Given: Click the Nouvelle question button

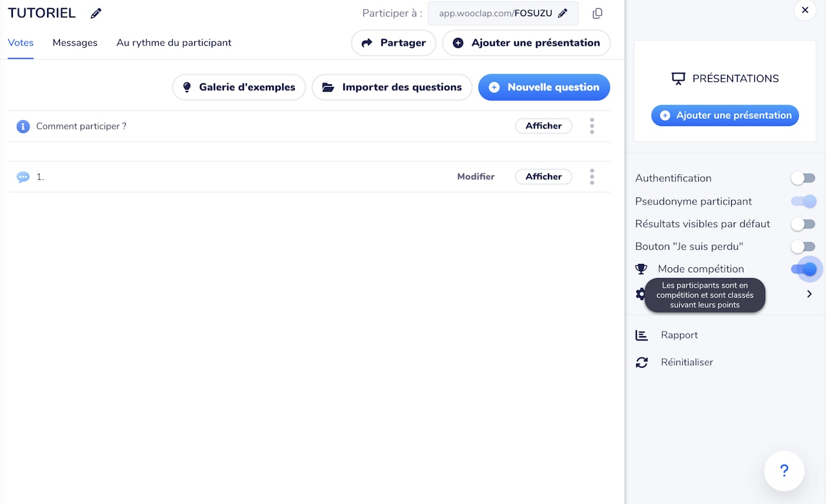Looking at the screenshot, I should [x=544, y=86].
